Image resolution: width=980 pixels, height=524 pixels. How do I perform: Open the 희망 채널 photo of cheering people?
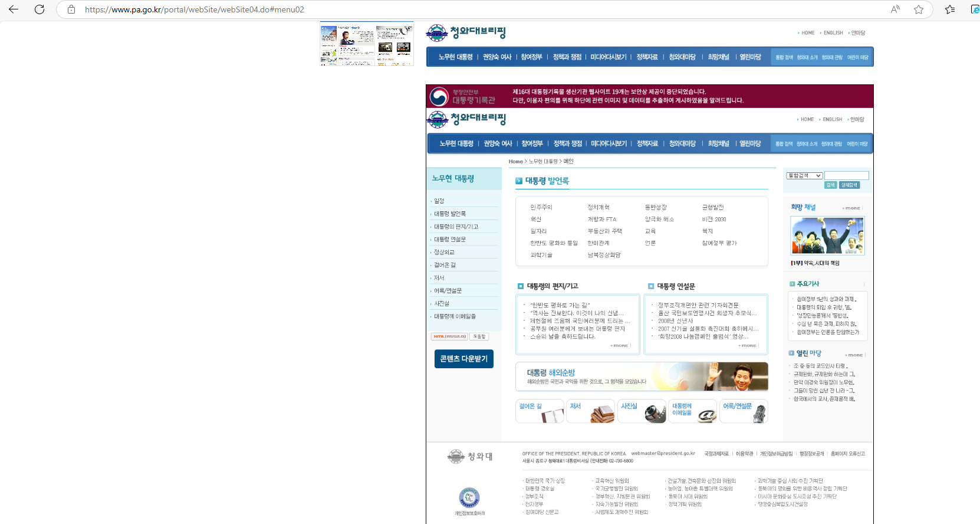tap(827, 235)
